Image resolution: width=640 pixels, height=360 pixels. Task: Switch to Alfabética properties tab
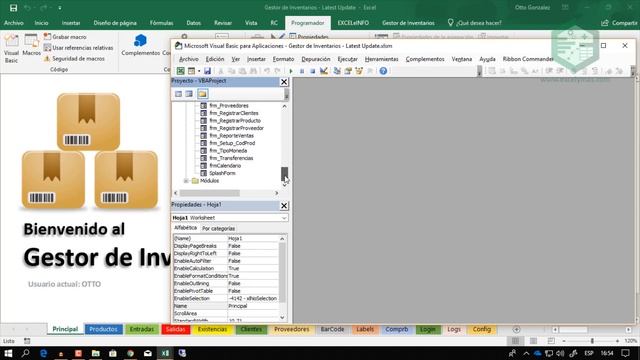tap(185, 228)
